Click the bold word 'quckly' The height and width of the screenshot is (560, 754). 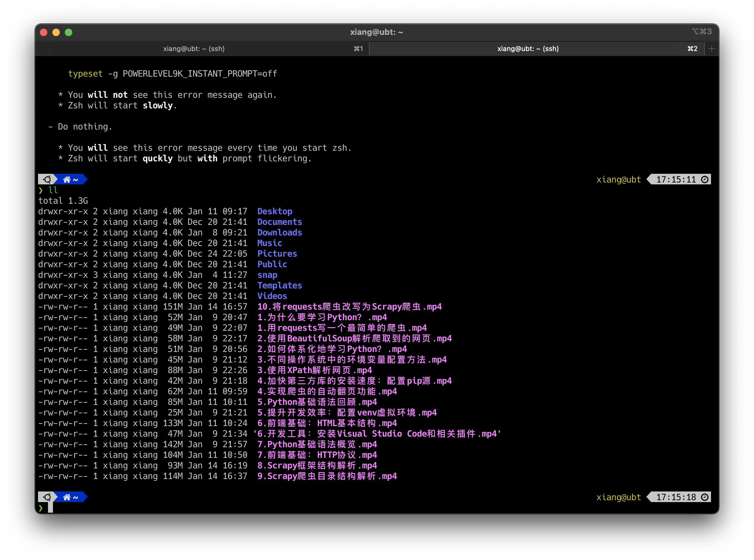pyautogui.click(x=158, y=158)
